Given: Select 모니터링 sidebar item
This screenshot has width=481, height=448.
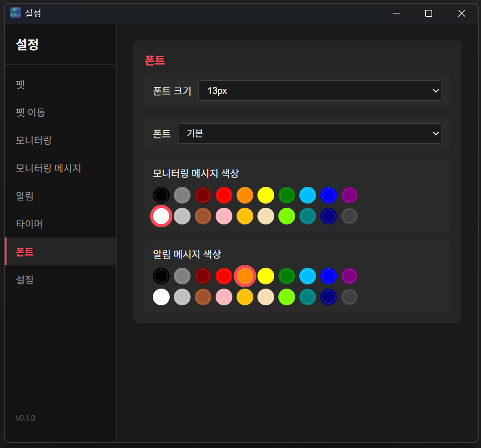Looking at the screenshot, I should pos(60,140).
